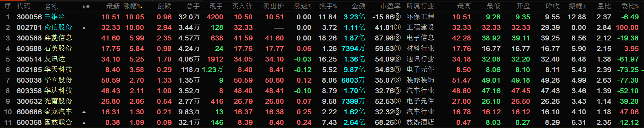644x128 pixels.
Task: Click the circled 3 after 奇信股份 市盈率
Action: (x=397, y=27)
